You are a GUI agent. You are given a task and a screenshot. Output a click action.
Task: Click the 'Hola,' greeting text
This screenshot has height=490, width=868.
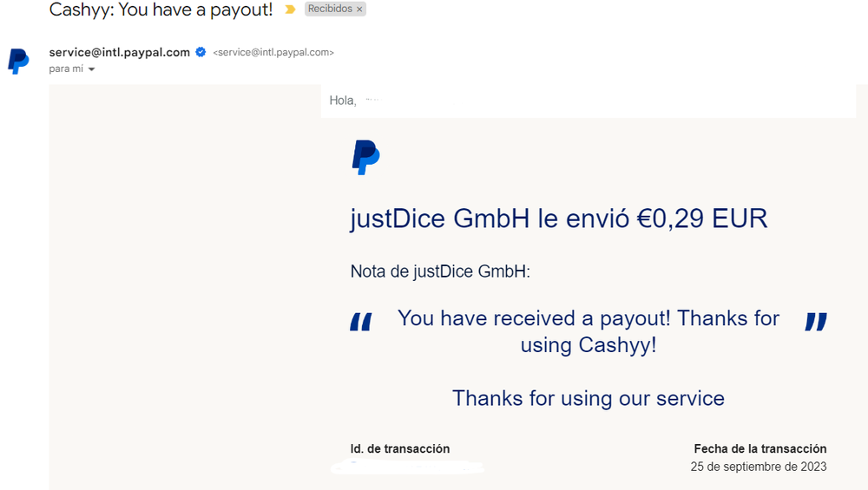[343, 101]
